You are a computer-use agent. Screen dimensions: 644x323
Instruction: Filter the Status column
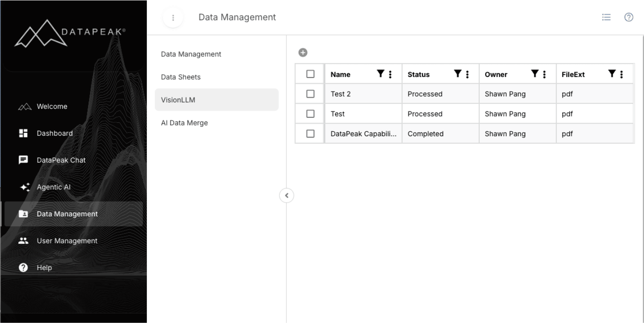(457, 74)
